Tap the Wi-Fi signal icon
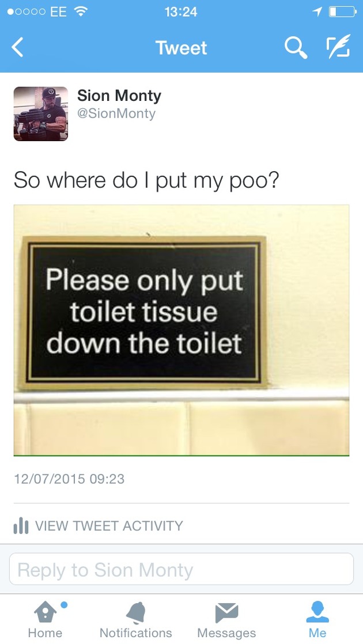Viewport: 363px width, 644px height. coord(81,12)
